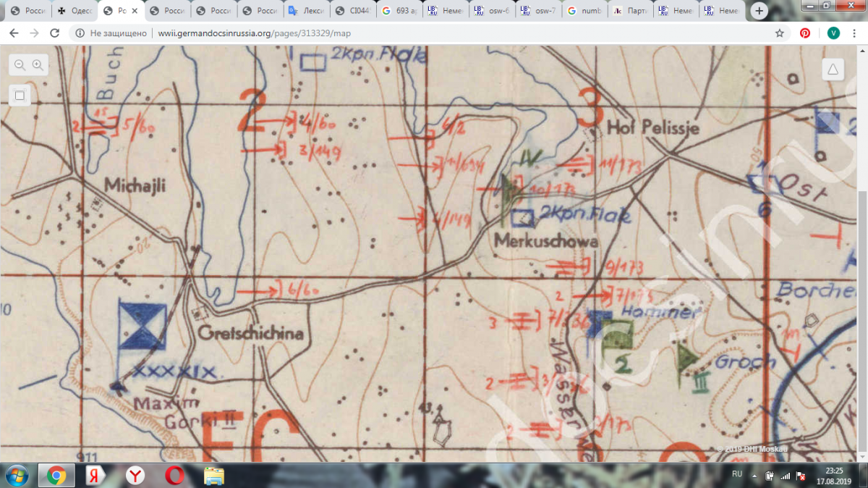Image resolution: width=868 pixels, height=488 pixels.
Task: Show hidden system tray icons
Action: 756,475
